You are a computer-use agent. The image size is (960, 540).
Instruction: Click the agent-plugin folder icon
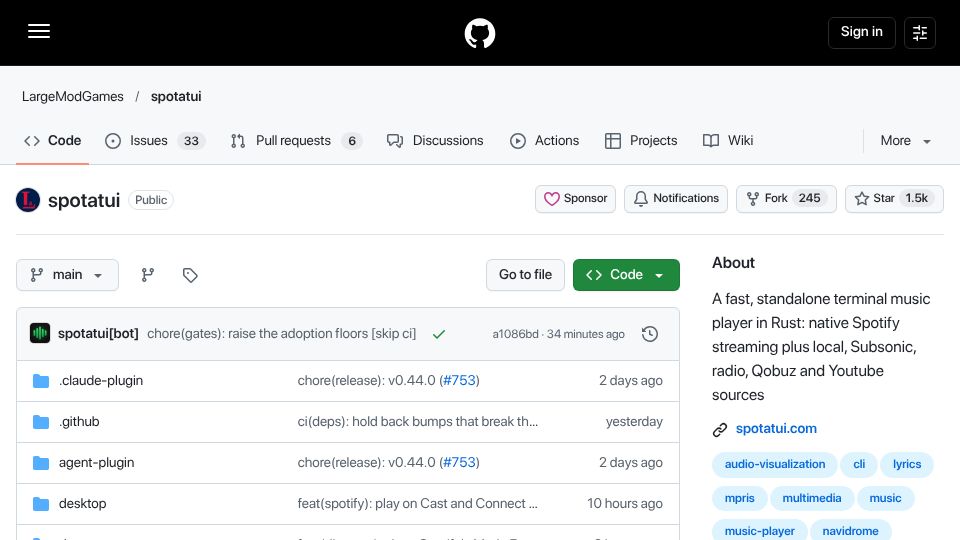point(40,463)
